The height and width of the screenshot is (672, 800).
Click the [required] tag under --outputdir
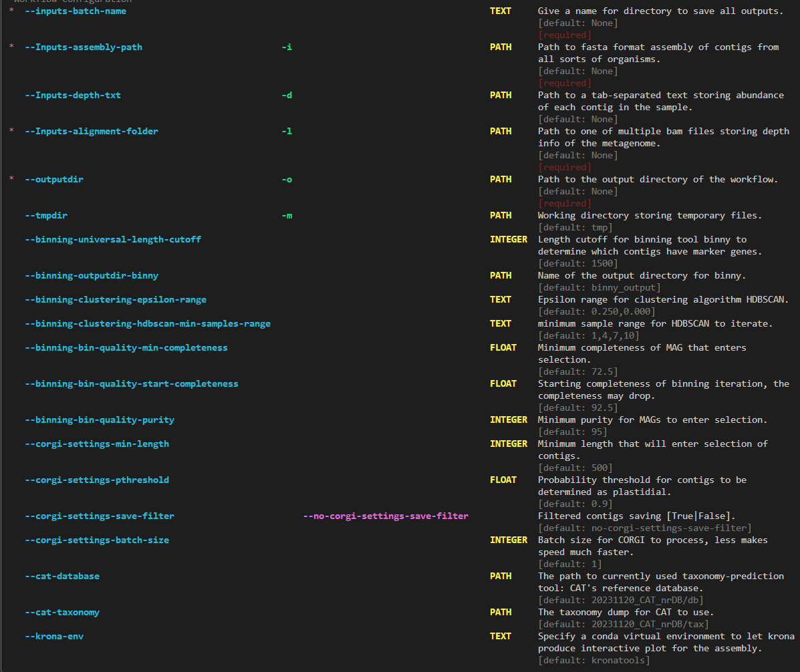pyautogui.click(x=565, y=204)
